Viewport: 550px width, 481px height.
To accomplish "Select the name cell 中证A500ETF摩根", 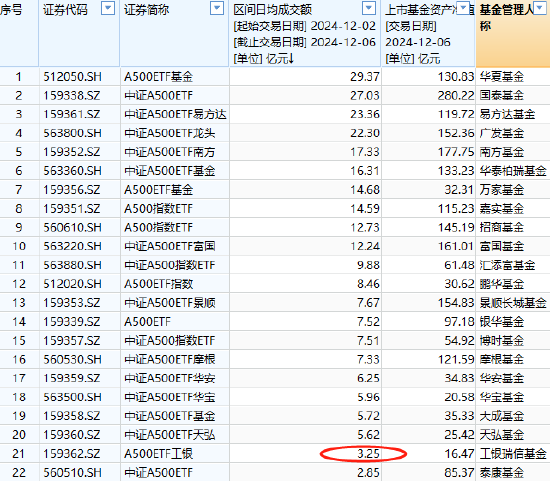I will 170,359.
